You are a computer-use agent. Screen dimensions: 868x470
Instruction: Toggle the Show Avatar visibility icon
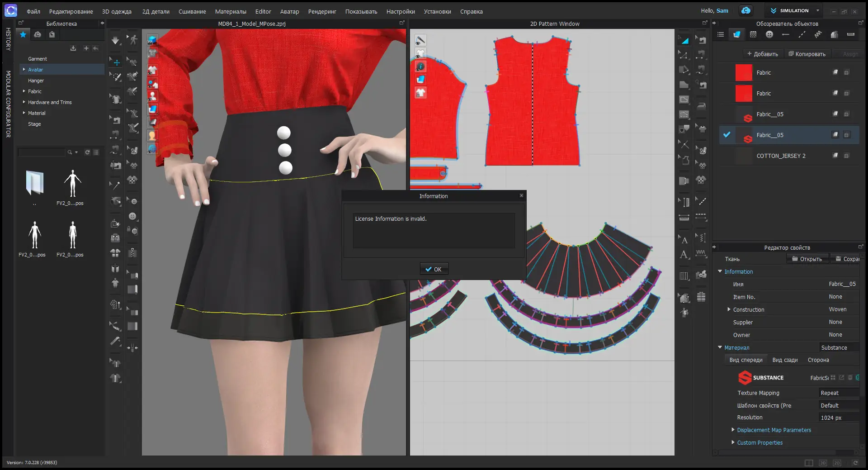(x=152, y=96)
